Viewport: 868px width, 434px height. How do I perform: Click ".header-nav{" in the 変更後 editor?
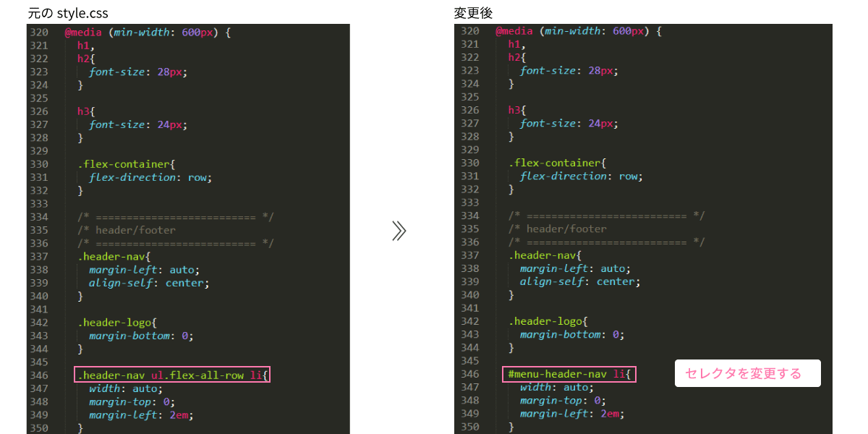(545, 255)
